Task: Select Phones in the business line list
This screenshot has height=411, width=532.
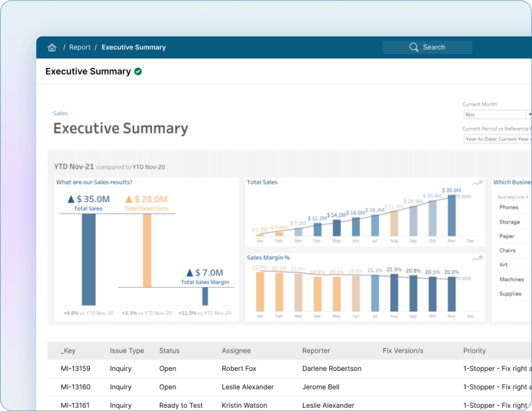Action: pyautogui.click(x=509, y=207)
